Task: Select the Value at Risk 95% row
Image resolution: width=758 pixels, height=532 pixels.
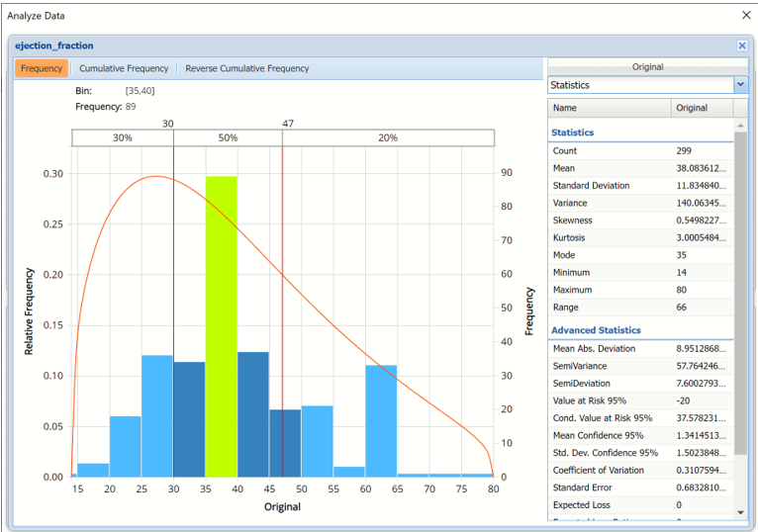Action: [641, 400]
